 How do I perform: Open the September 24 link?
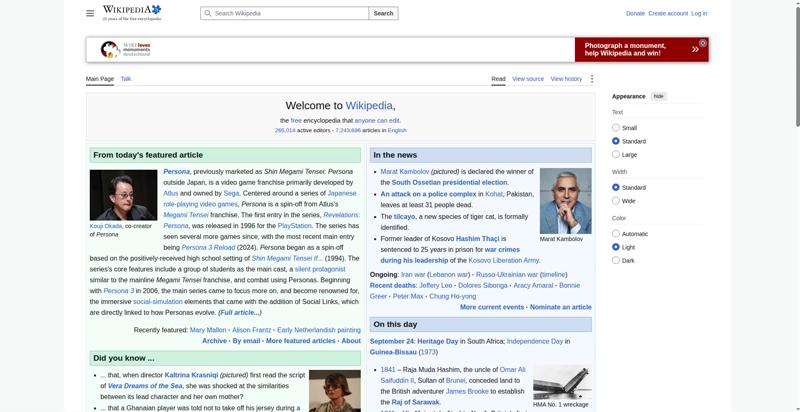[391, 341]
